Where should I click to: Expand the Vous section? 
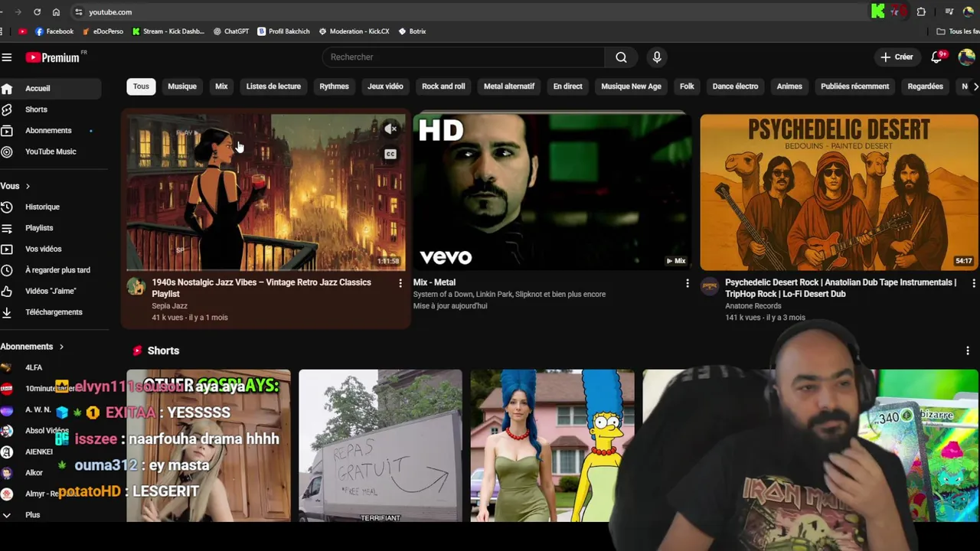tap(15, 186)
